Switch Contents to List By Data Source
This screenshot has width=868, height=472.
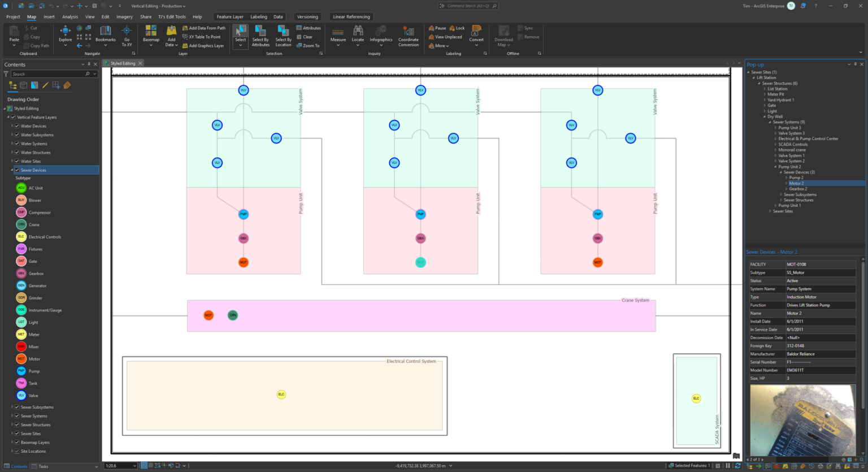[23, 85]
